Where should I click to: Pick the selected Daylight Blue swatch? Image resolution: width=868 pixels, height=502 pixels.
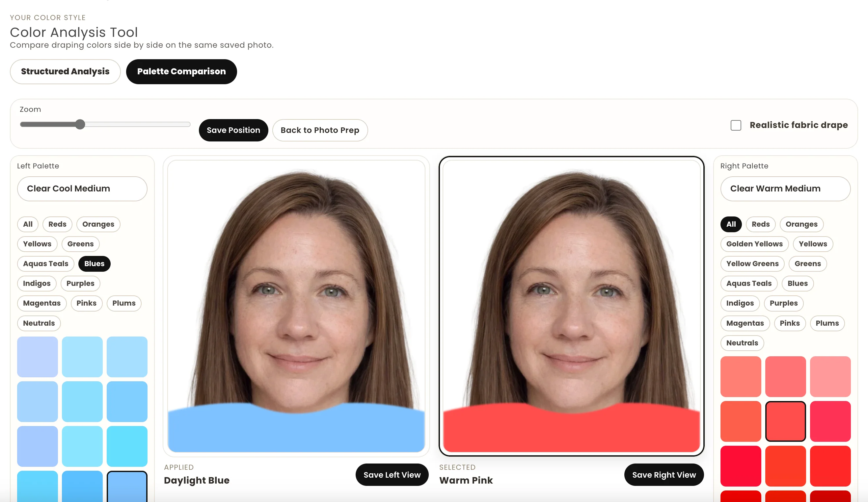[127, 487]
